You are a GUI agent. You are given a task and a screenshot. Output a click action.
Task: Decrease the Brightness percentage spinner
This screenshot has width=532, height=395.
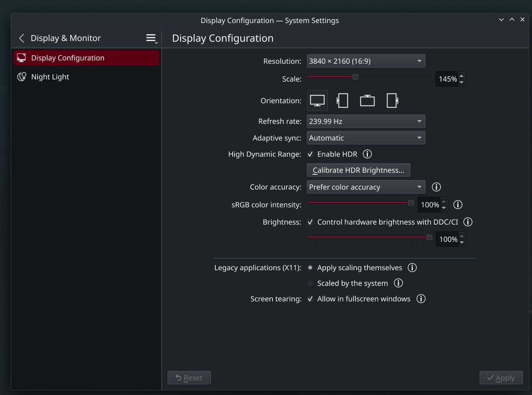(462, 243)
